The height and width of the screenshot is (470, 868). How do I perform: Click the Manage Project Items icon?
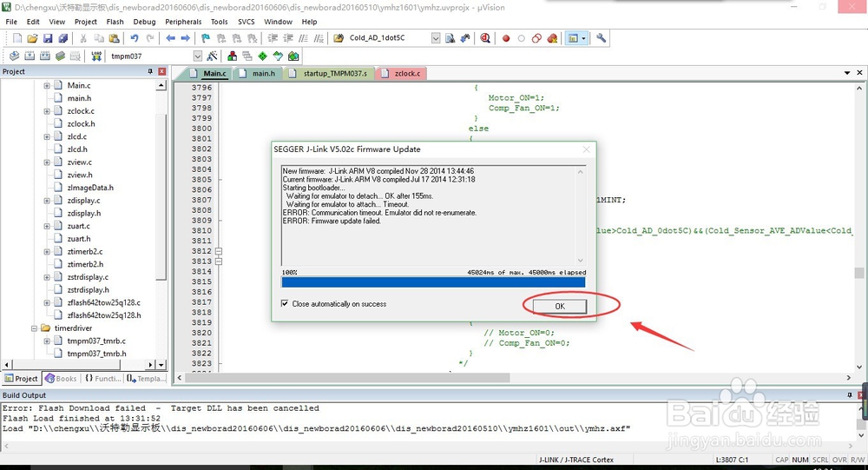point(232,56)
